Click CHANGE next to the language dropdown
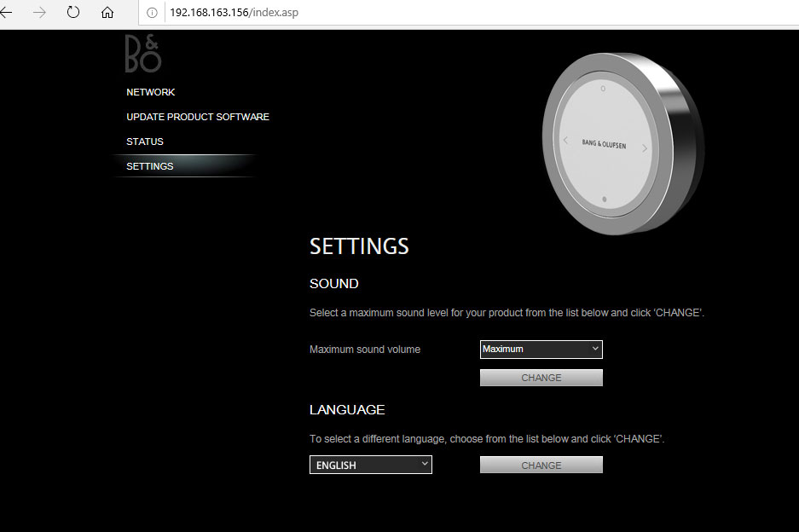The height and width of the screenshot is (532, 799). [541, 465]
